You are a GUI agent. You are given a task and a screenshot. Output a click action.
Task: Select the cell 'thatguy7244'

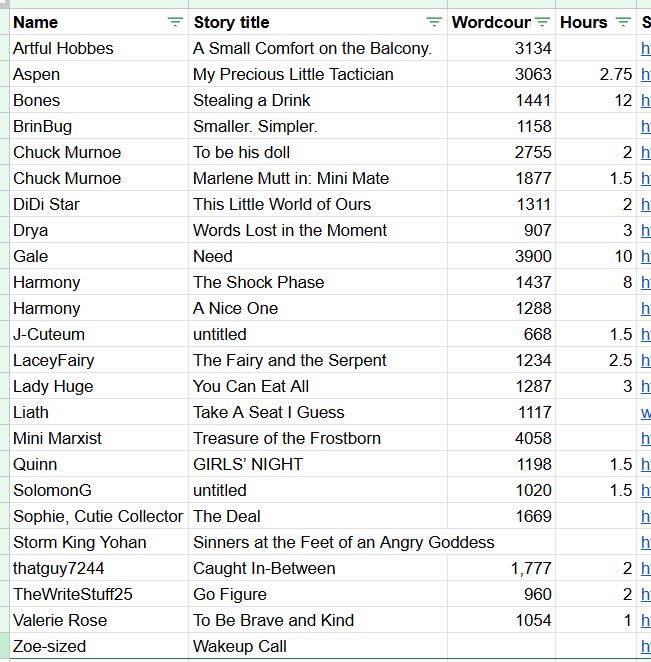tap(99, 568)
